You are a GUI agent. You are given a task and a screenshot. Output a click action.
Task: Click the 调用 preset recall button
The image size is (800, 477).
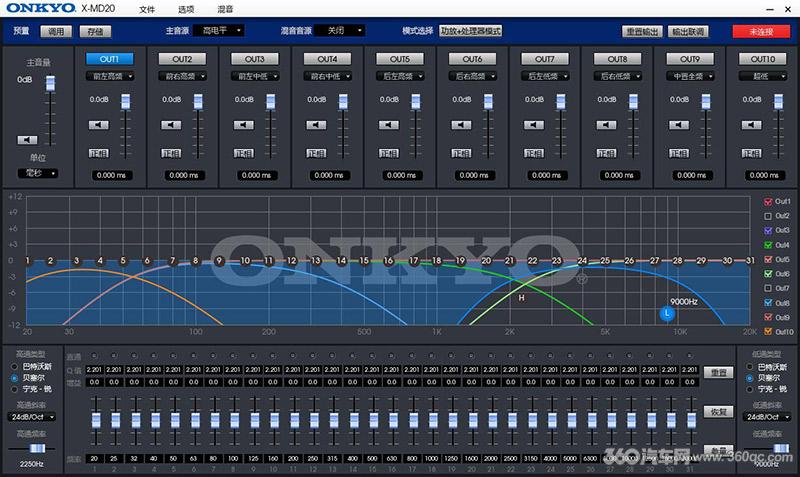(x=56, y=31)
